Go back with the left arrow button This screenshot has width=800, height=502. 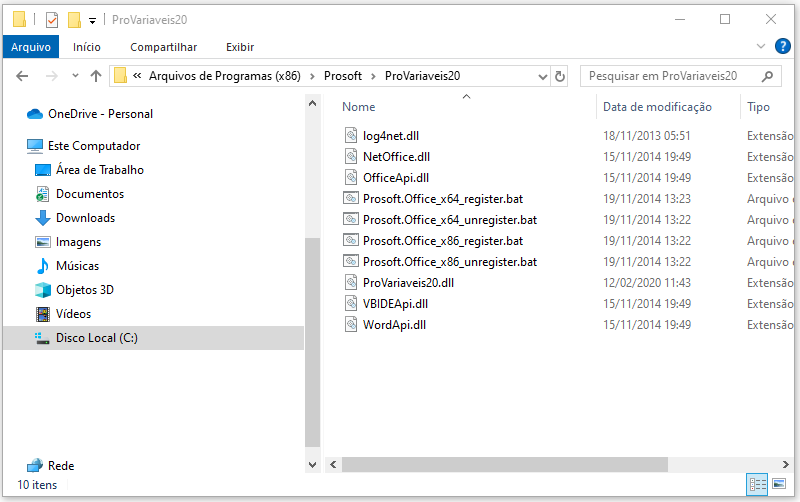click(x=22, y=76)
